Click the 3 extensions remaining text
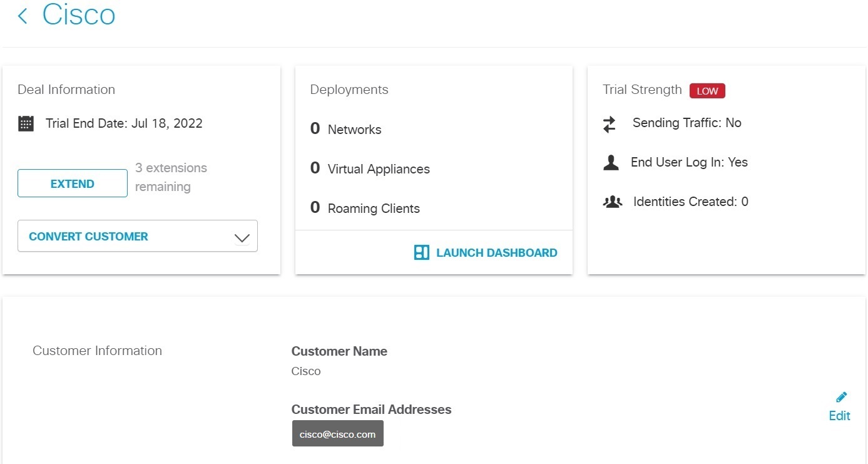Screen dimensions: 868x464 pyautogui.click(x=171, y=177)
